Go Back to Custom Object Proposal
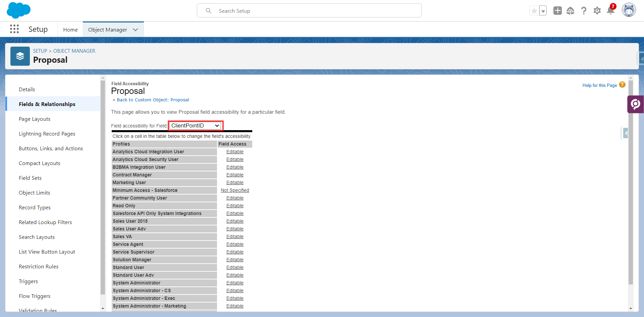The image size is (644, 317). (x=153, y=100)
